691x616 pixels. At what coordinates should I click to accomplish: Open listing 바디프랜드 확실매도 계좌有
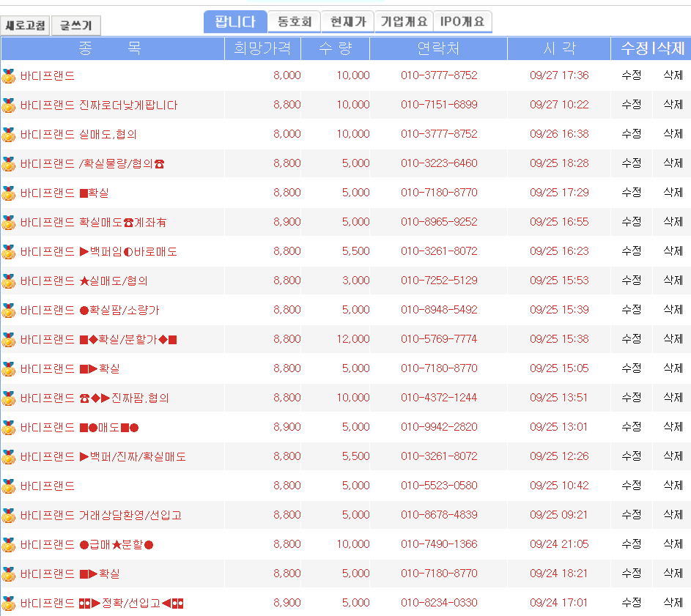93,222
